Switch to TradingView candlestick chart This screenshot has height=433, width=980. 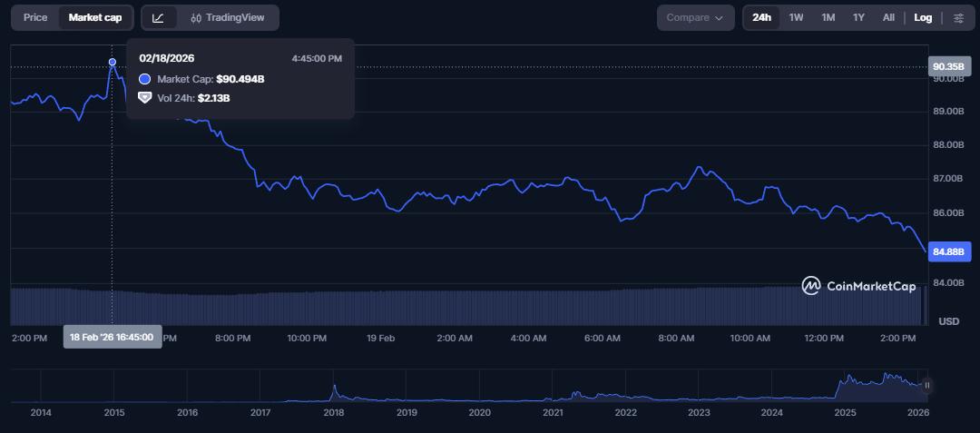point(228,17)
